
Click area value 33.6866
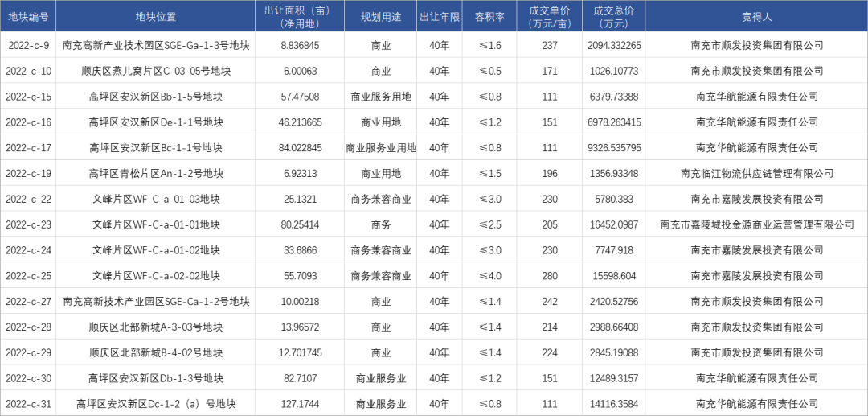(x=300, y=250)
